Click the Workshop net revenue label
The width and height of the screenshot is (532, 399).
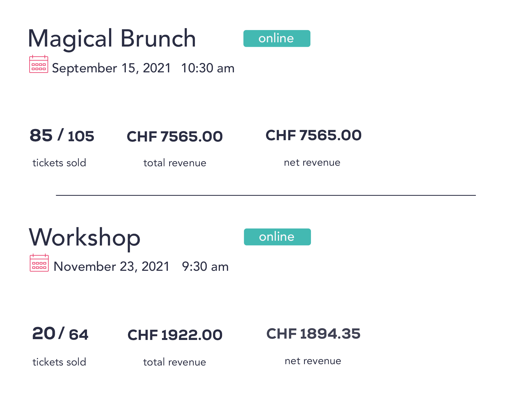click(x=313, y=361)
